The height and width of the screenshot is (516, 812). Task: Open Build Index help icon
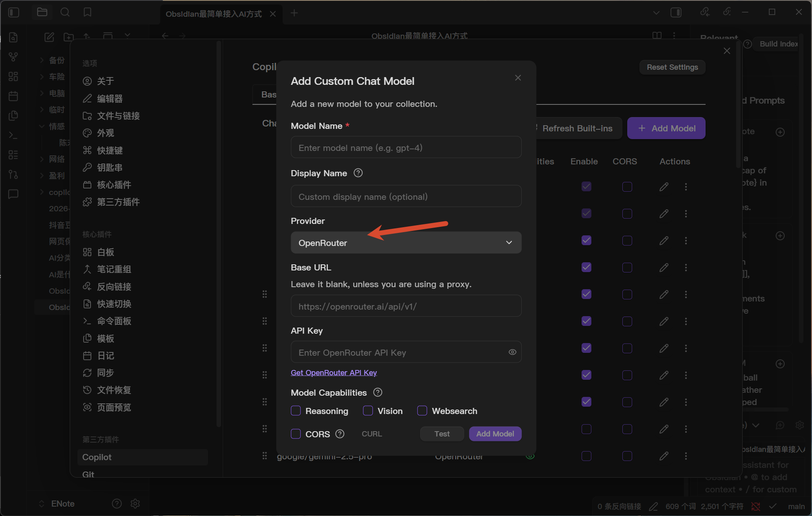(748, 44)
